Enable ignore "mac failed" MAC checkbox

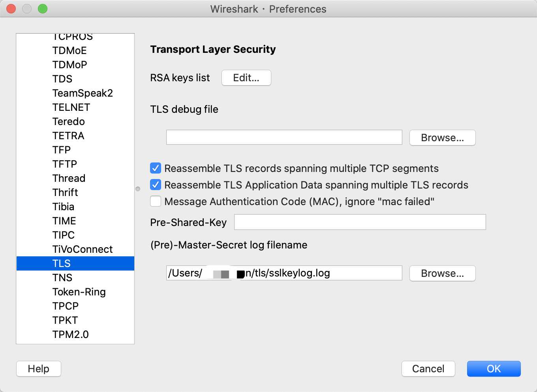156,202
